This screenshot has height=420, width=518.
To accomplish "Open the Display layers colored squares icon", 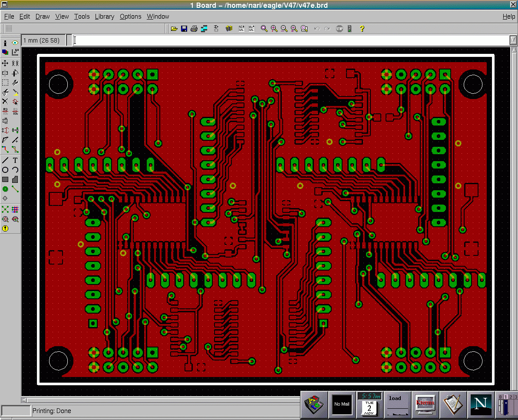I will [x=5, y=53].
